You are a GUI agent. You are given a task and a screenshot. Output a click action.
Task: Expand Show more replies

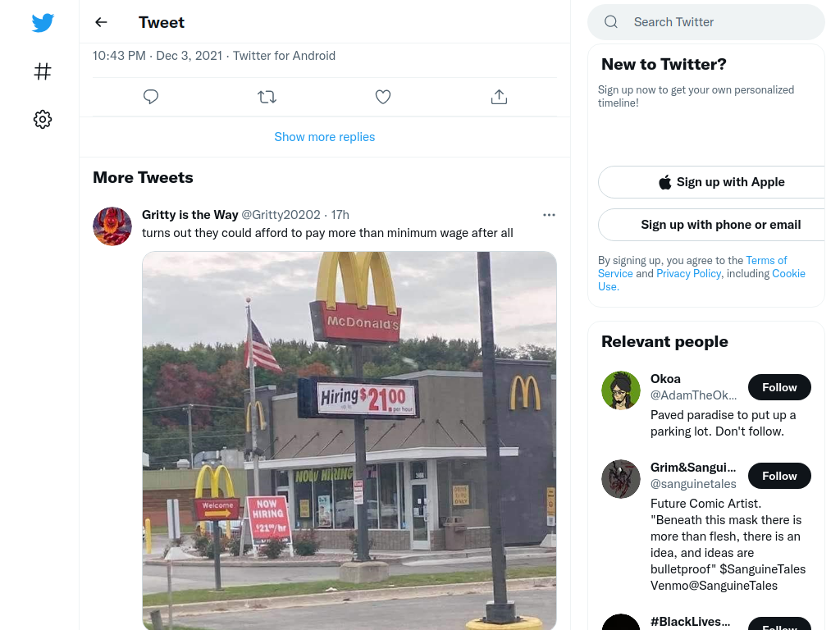pos(325,137)
